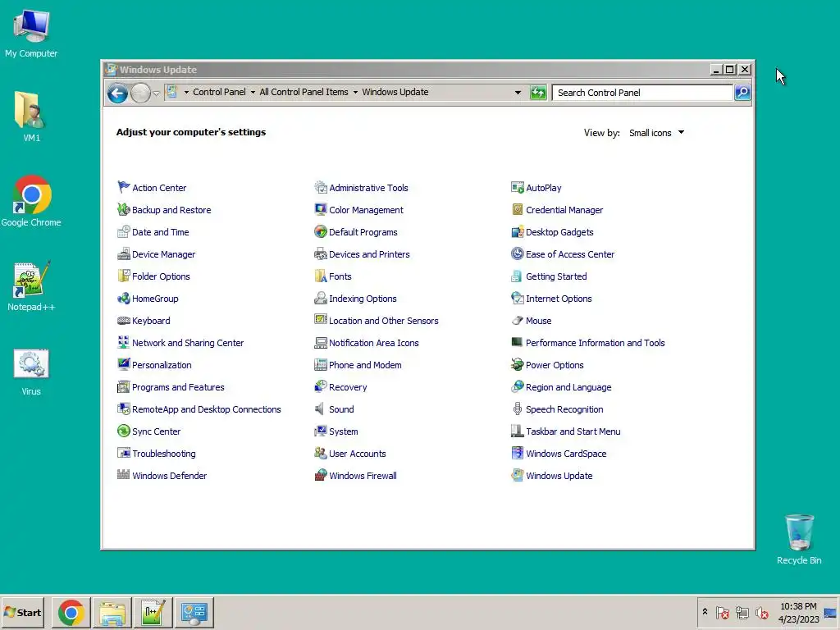
Task: Open the Fonts folder icon
Action: [x=321, y=276]
